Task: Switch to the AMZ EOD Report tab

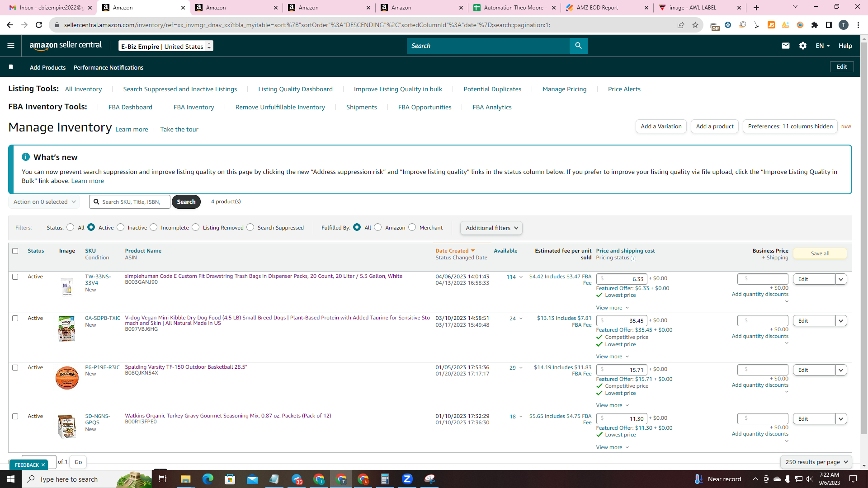Action: (x=607, y=8)
